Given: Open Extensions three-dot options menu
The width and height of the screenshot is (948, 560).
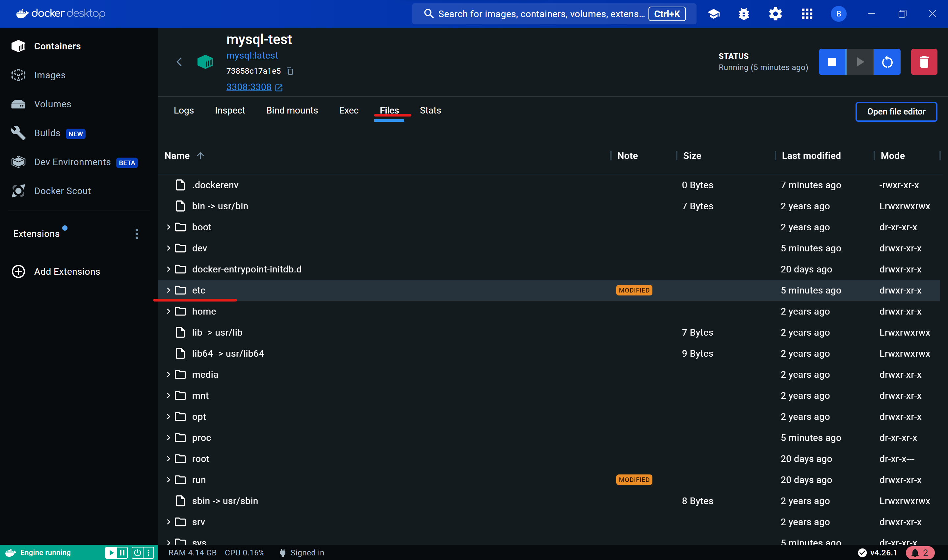Looking at the screenshot, I should [x=137, y=234].
